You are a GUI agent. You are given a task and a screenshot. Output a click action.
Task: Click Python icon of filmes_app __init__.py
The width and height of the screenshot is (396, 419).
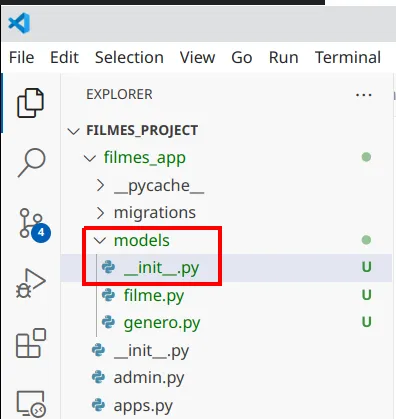[x=98, y=350]
